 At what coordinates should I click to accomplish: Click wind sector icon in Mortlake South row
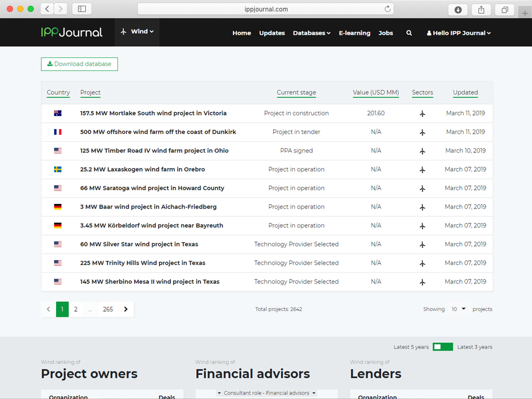422,113
